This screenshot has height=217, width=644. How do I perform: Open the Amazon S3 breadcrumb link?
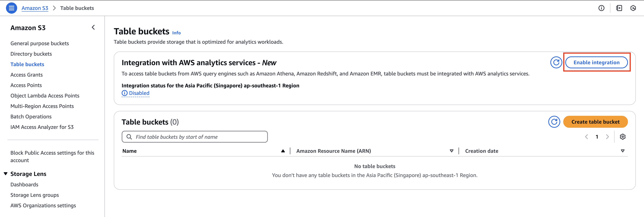pos(35,8)
